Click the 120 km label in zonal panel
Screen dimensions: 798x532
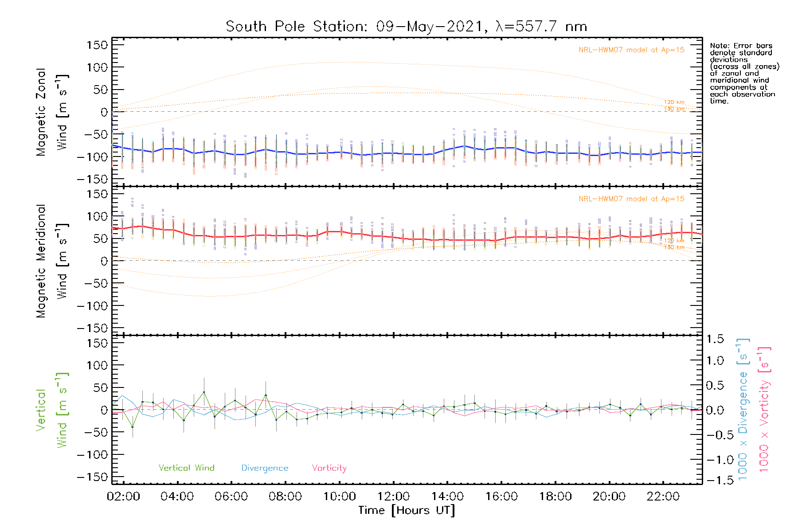pos(674,102)
